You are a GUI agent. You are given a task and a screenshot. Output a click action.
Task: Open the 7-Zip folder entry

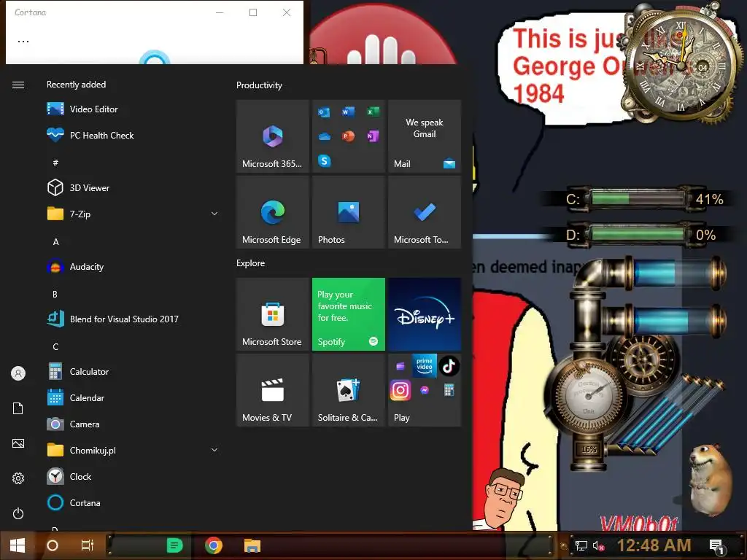click(133, 214)
